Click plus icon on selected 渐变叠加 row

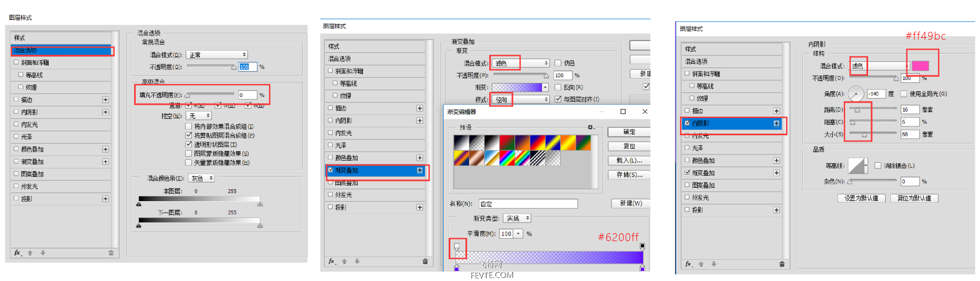(420, 170)
